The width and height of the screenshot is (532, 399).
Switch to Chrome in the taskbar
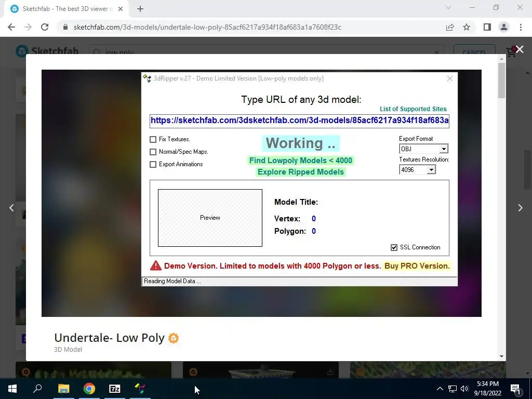click(89, 389)
